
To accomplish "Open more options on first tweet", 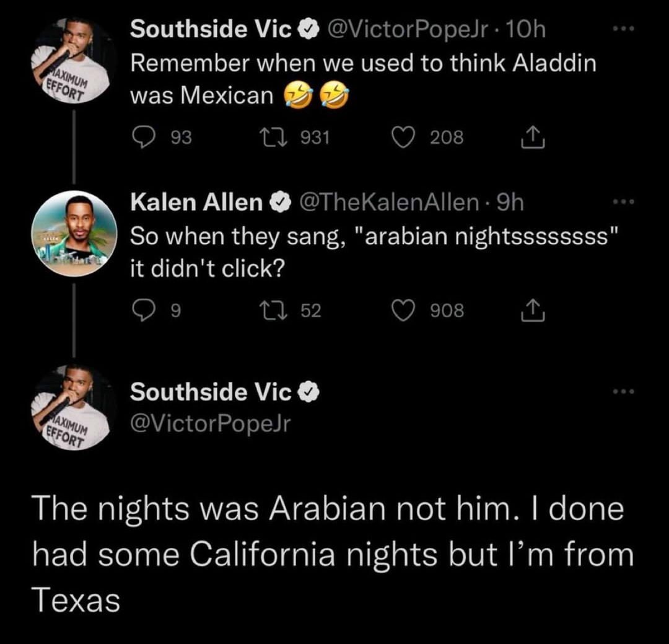I will [x=625, y=30].
